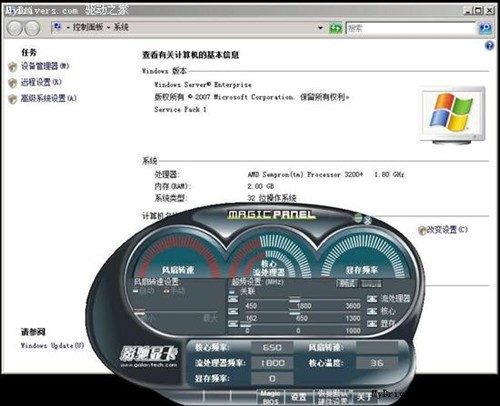
Task: Click the 测试 button in overclock settings
Action: pos(347,284)
